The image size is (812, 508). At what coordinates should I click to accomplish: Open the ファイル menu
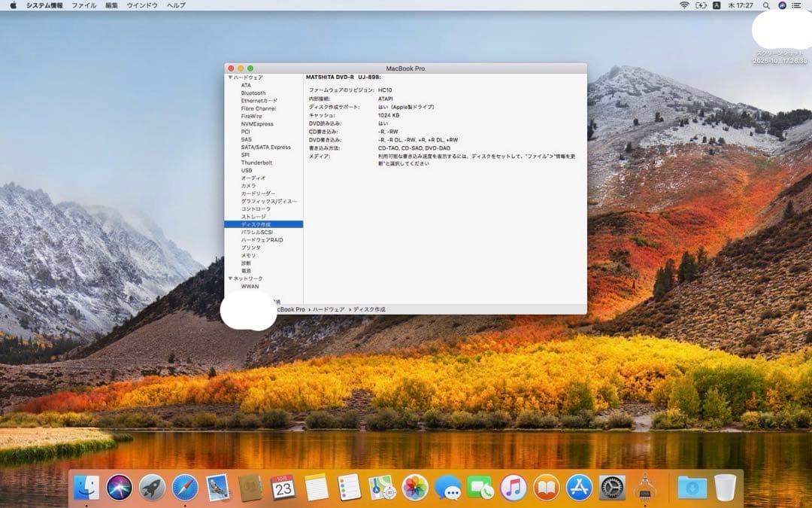tap(84, 5)
